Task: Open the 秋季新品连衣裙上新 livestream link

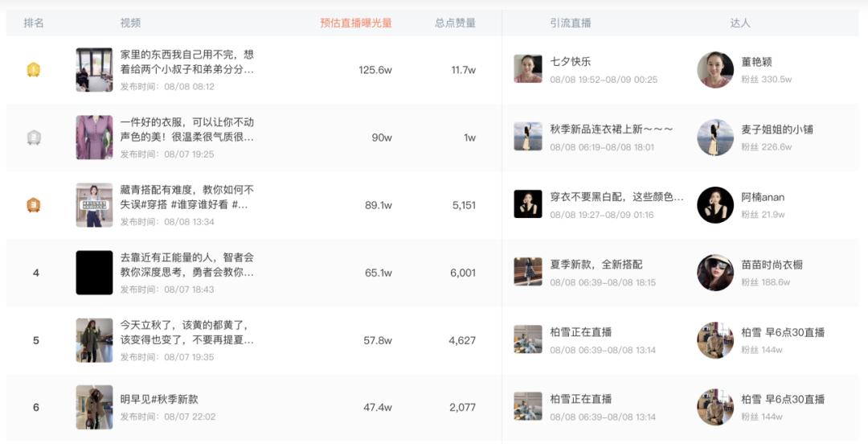Action: tap(611, 129)
